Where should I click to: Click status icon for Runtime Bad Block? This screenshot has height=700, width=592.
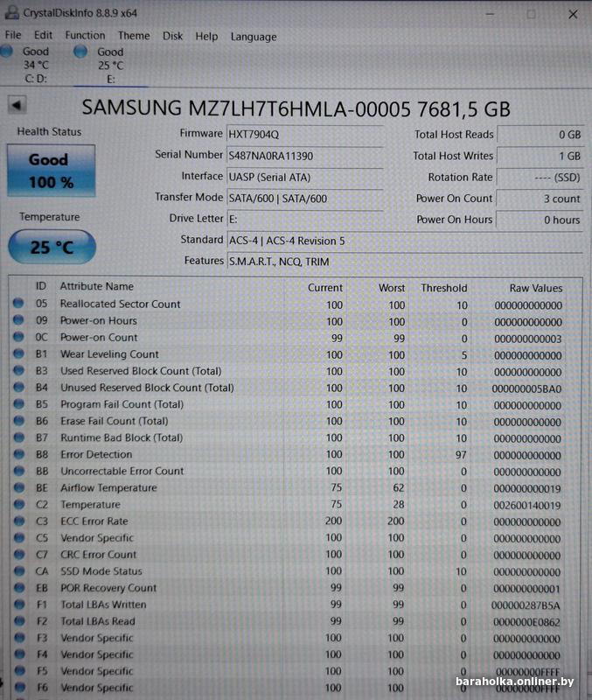pos(18,437)
